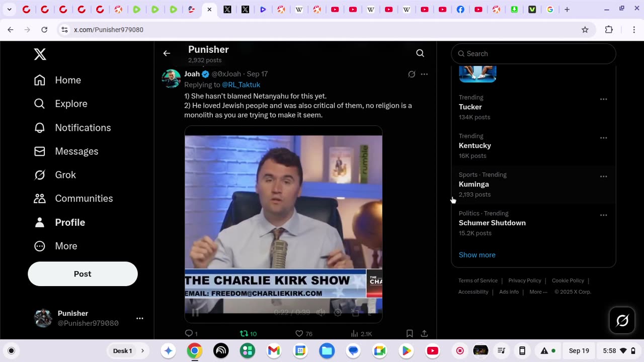Open YouTube from the shelf
This screenshot has height=362, width=644.
[x=433, y=351]
